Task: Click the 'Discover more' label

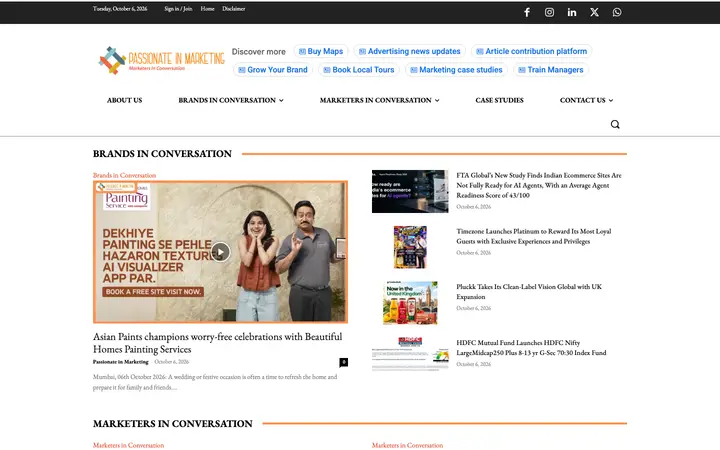Action: [259, 52]
